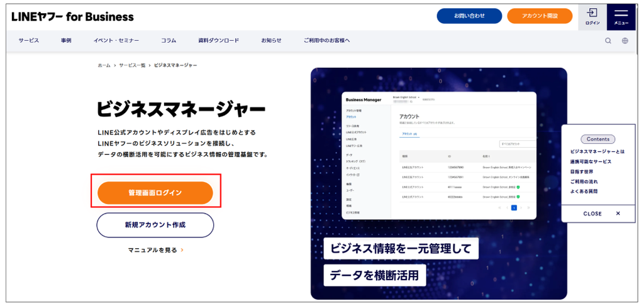Click the LINEヤフー for Business logo
The width and height of the screenshot is (644, 306).
click(73, 17)
